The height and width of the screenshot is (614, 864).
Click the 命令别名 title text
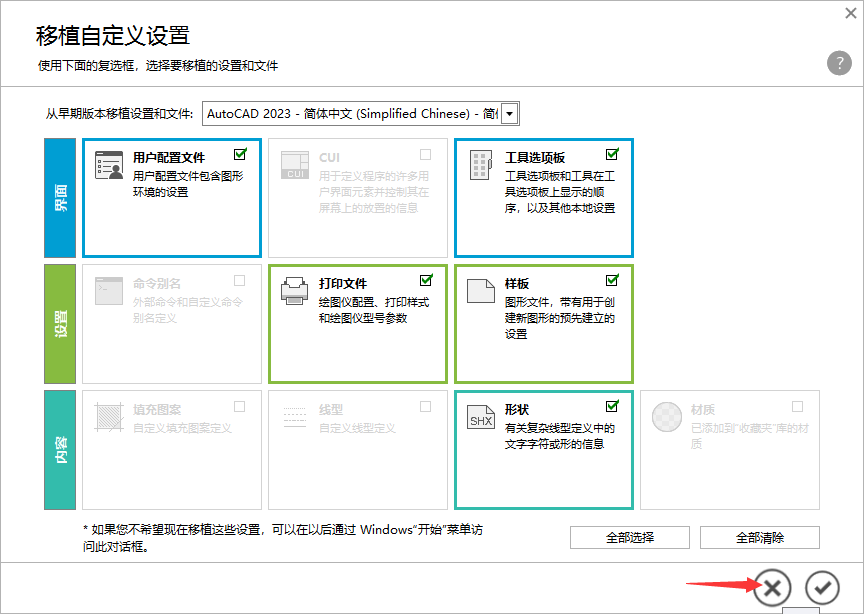[157, 284]
